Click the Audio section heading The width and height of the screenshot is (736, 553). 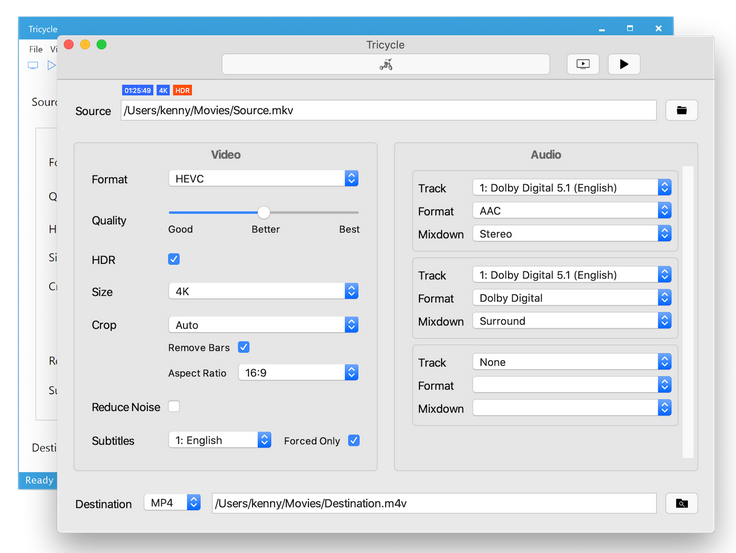click(x=546, y=154)
